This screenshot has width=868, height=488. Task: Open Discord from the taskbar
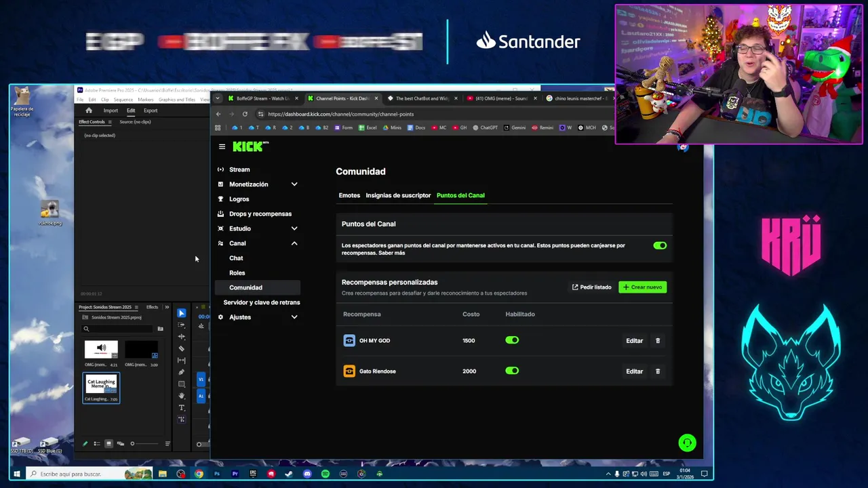307,474
